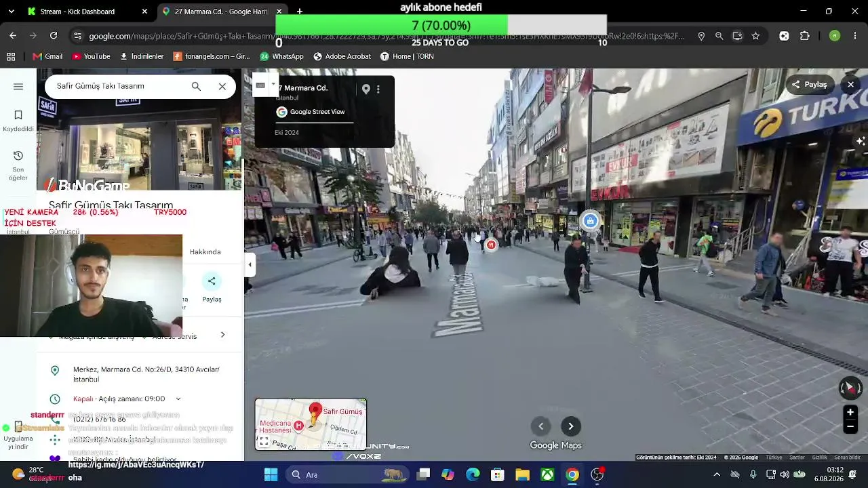The height and width of the screenshot is (488, 868).
Task: Click the hours clock icon
Action: [x=55, y=399]
